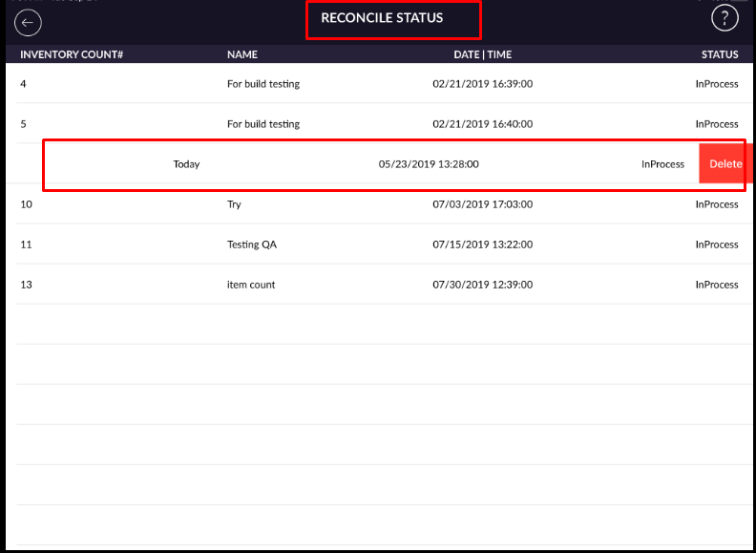Select inventory count number 4
This screenshot has width=756, height=553.
click(24, 84)
